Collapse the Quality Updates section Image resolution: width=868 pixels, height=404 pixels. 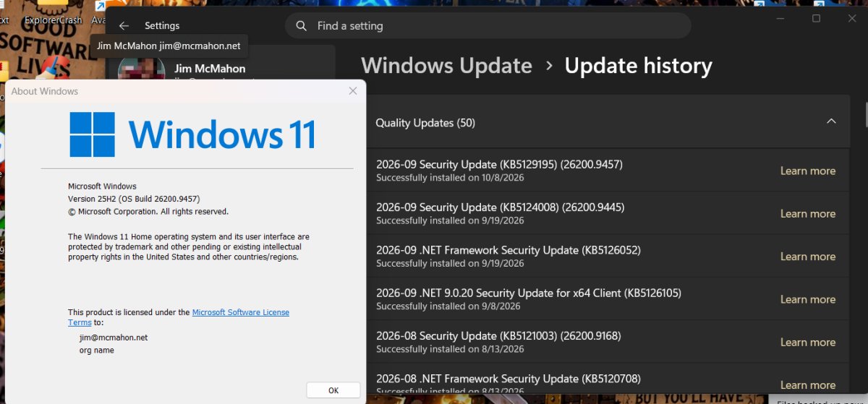[831, 121]
